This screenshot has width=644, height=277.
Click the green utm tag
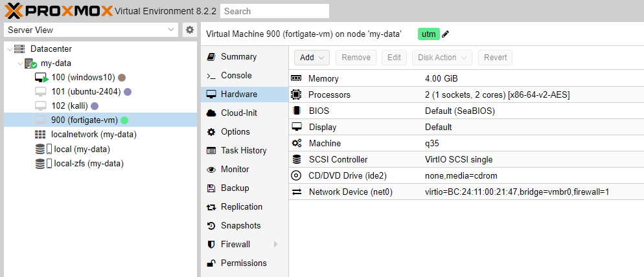point(429,34)
